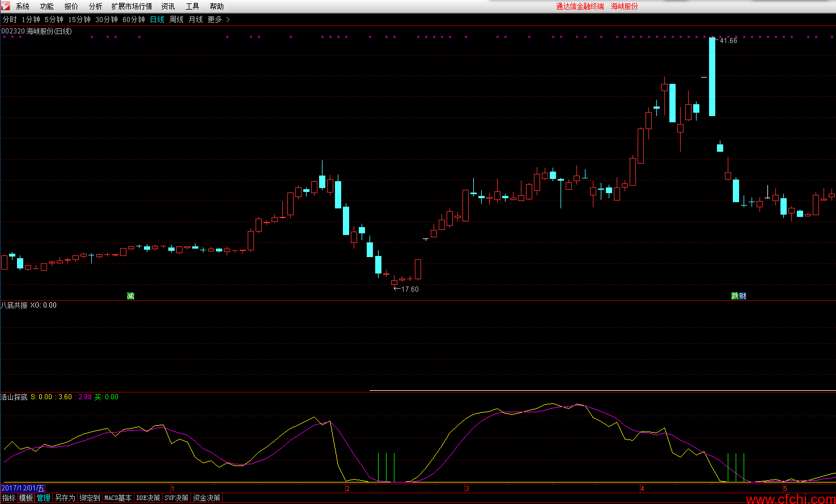Click the > arrow after 更多
This screenshot has width=836, height=504.
[x=228, y=19]
